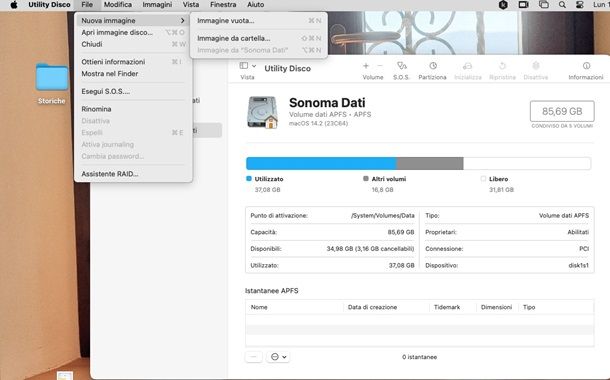610x380 pixels.
Task: Click the Sonoma Dati disk icon
Action: pyautogui.click(x=263, y=112)
